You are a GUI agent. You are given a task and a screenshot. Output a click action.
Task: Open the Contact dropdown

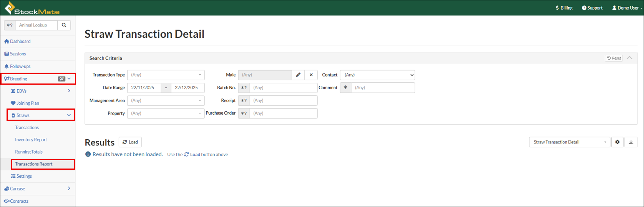pyautogui.click(x=377, y=75)
